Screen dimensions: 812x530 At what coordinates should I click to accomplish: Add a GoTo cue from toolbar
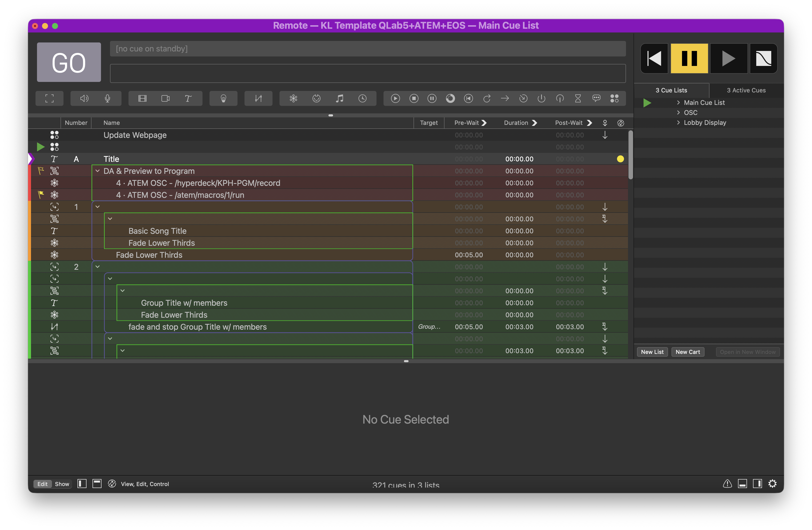pos(505,98)
